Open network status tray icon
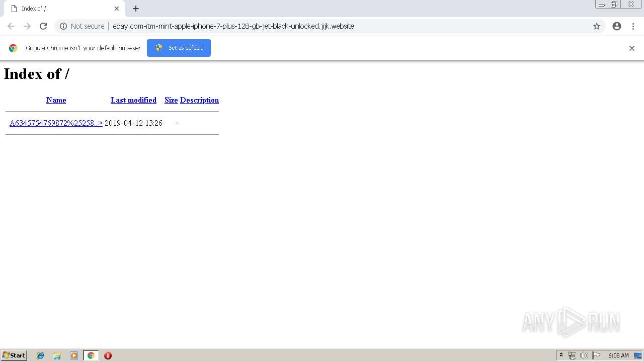The width and height of the screenshot is (644, 362). click(x=572, y=355)
